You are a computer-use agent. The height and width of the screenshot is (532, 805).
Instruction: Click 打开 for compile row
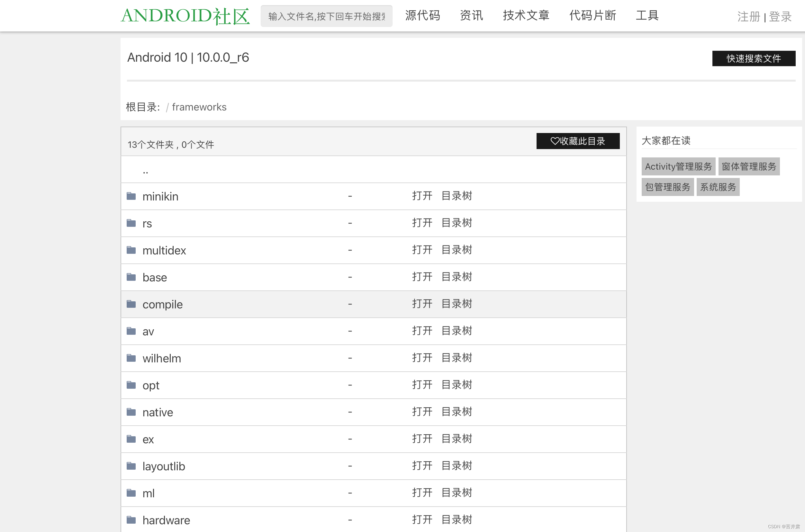[422, 304]
